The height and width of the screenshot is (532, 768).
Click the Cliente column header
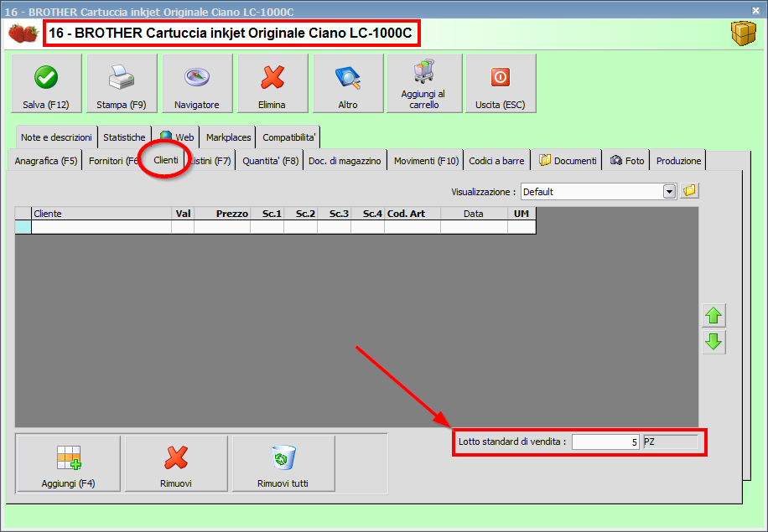101,214
